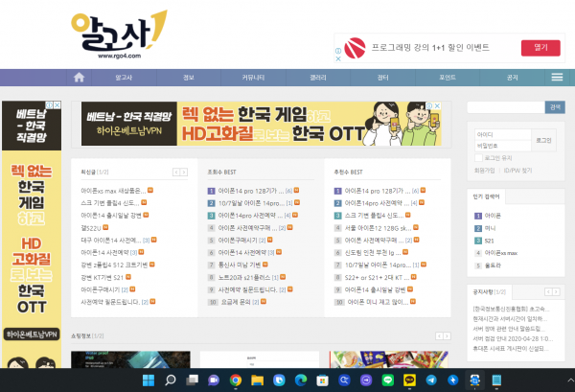Click the blue 검색 search button

tap(554, 106)
